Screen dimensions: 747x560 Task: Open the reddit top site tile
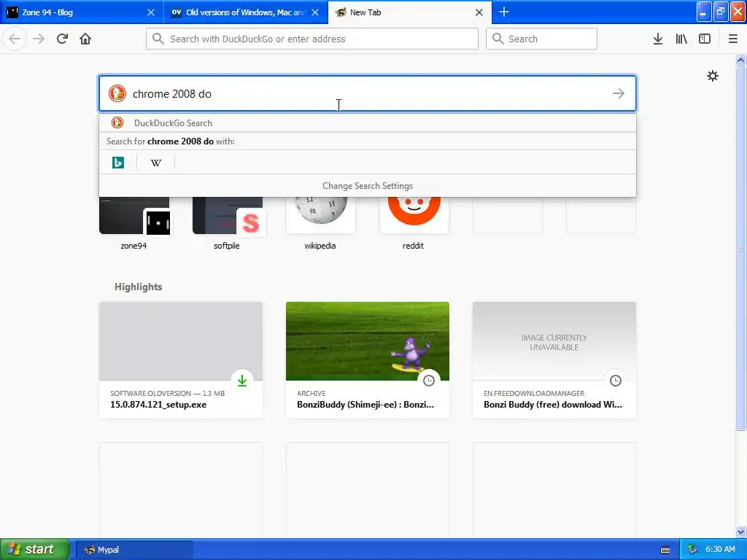tap(414, 223)
